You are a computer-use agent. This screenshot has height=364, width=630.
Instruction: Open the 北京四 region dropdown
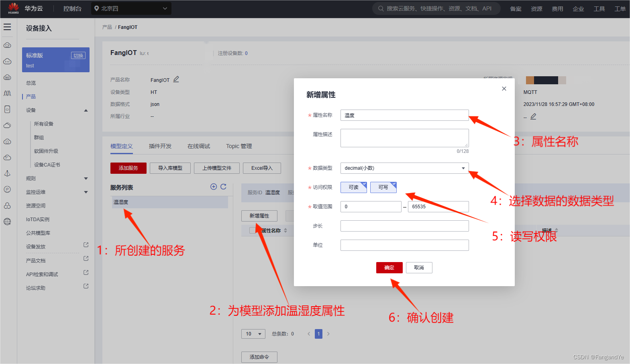[131, 8]
